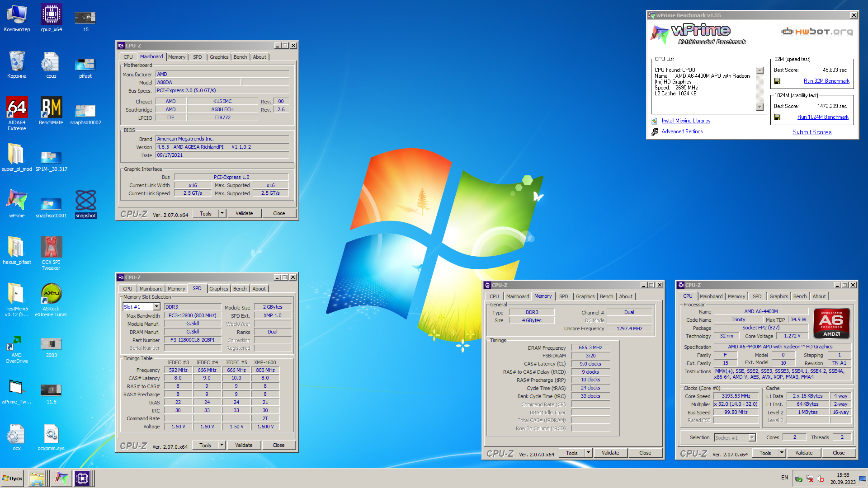The width and height of the screenshot is (868, 488).
Task: Click Validate in Memory CPU-Z window
Action: pos(610,453)
